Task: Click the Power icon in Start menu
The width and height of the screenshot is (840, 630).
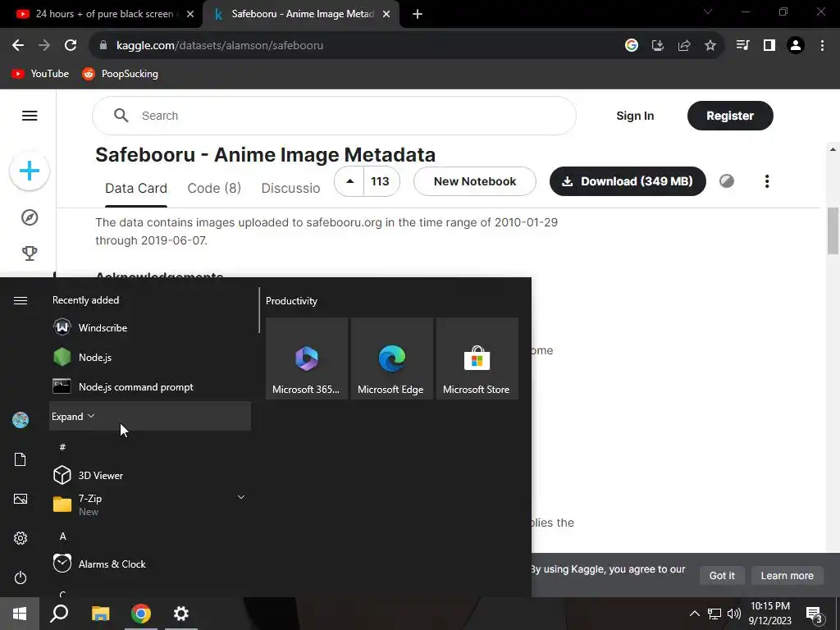Action: click(21, 577)
